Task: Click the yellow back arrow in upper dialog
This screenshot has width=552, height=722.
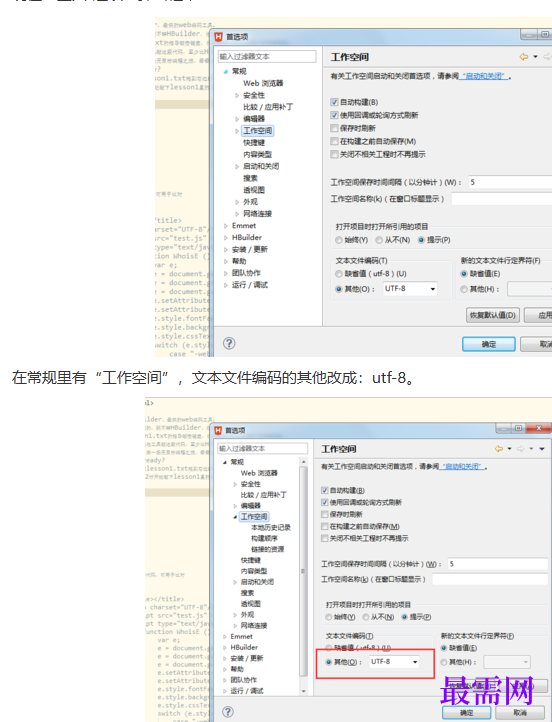Action: tap(523, 57)
